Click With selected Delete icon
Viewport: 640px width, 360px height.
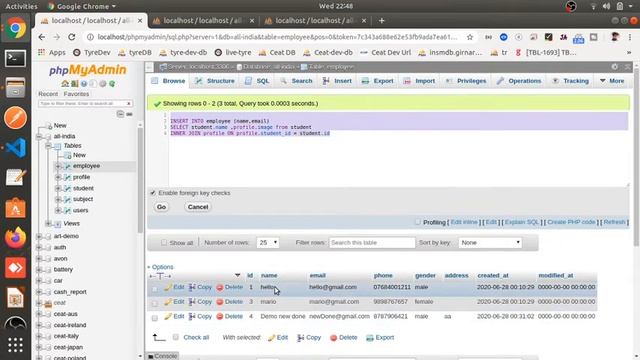pyautogui.click(x=344, y=338)
